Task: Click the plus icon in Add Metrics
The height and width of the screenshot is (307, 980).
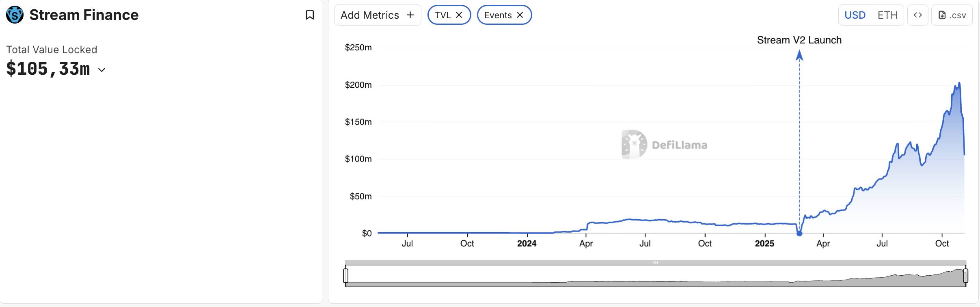Action: (410, 15)
